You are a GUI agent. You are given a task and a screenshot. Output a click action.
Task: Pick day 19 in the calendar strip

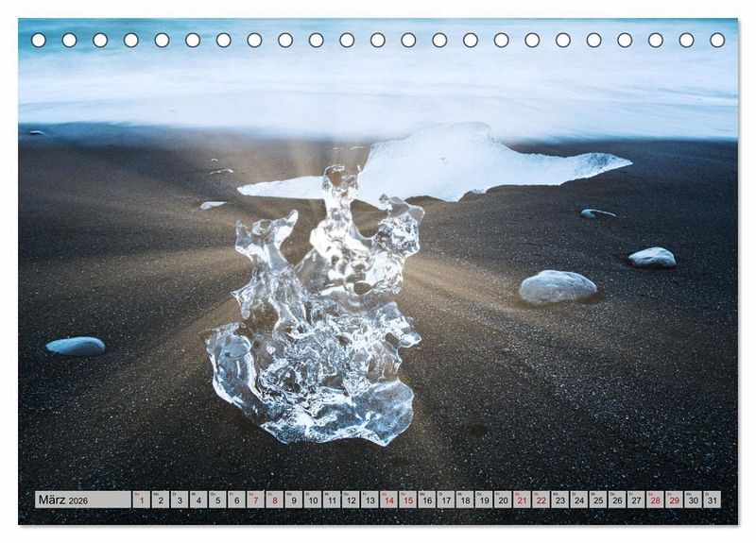tap(484, 500)
